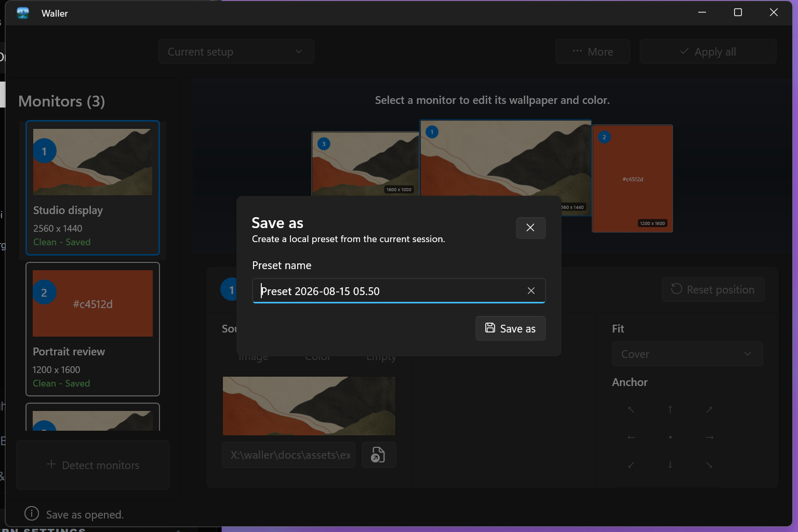Open the More options menu
798x532 pixels.
coord(593,51)
